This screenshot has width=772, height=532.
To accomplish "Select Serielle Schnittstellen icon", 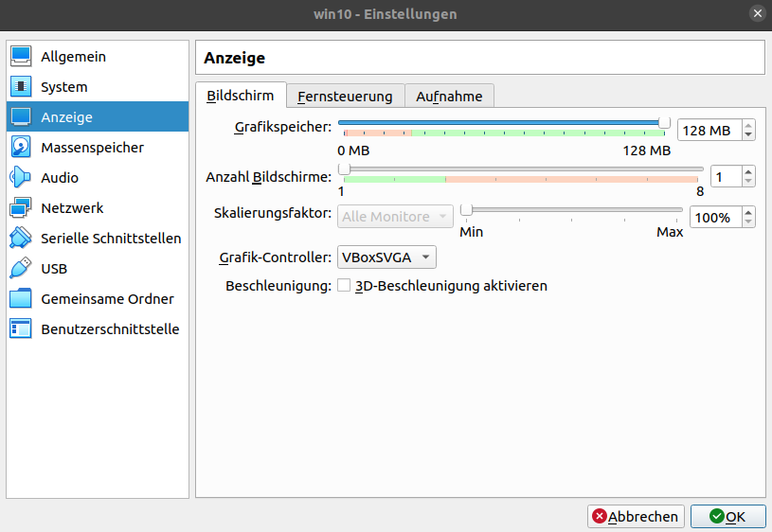I will point(21,239).
